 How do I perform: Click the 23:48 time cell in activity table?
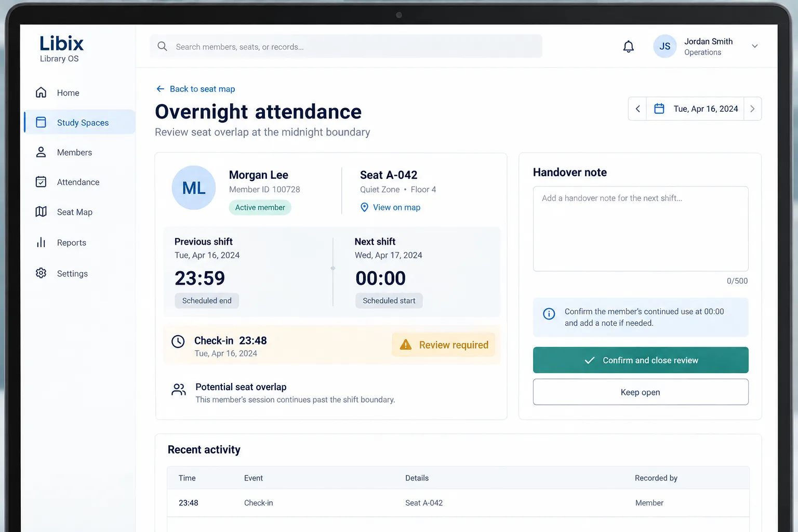(x=189, y=503)
